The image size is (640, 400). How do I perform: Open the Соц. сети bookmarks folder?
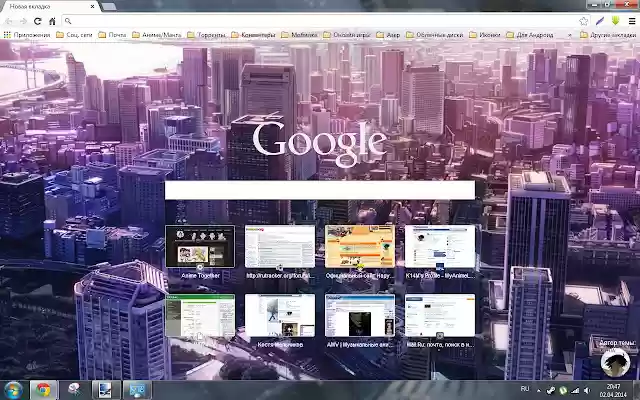75,35
